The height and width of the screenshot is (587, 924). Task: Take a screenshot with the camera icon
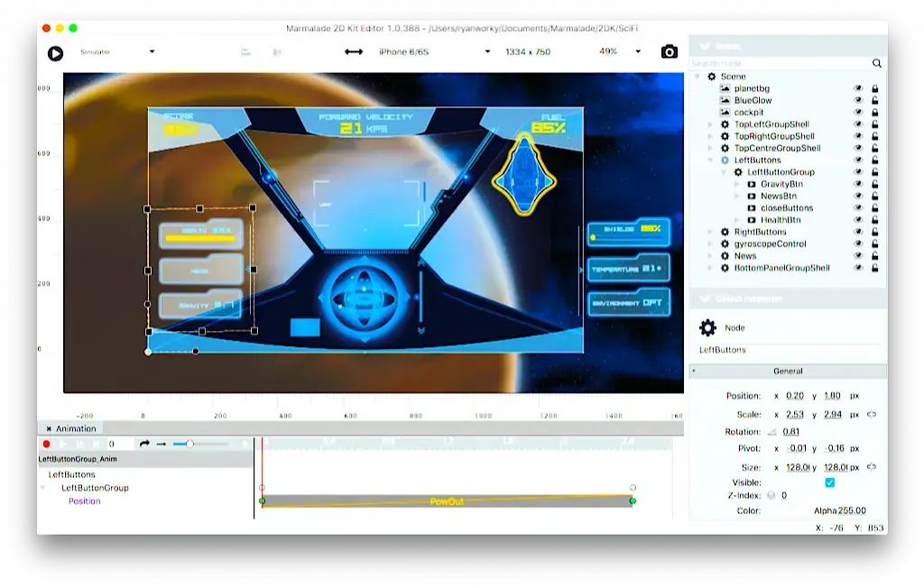pos(669,51)
